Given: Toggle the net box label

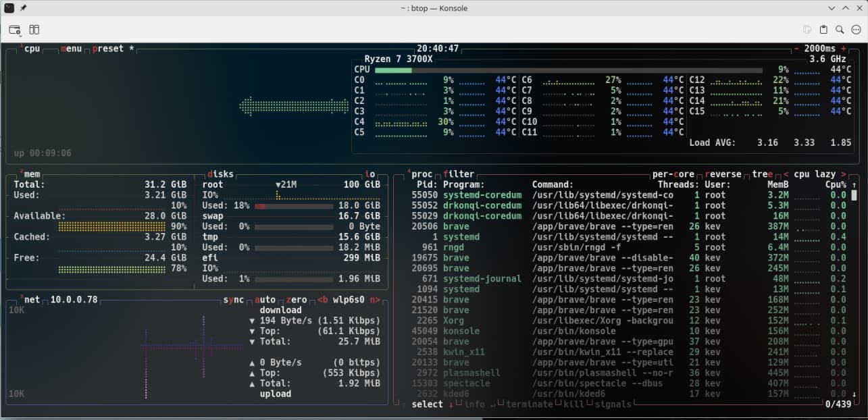Looking at the screenshot, I should tap(32, 300).
